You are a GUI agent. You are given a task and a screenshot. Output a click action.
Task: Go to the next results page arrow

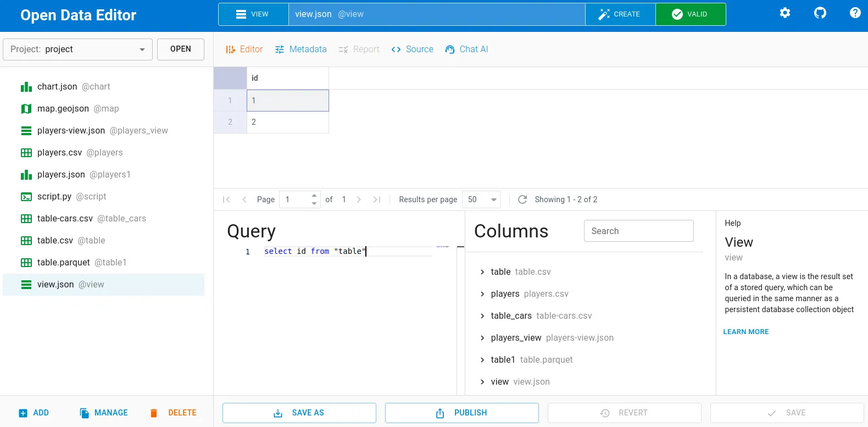tap(359, 199)
